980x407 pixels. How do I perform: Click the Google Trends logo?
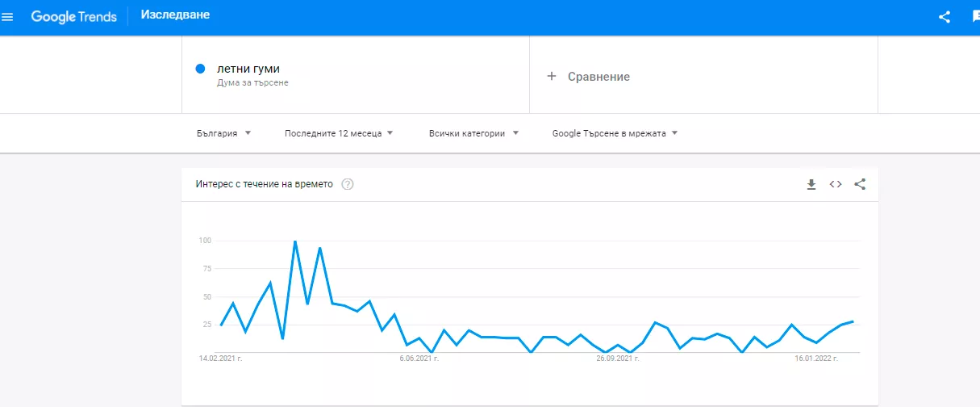(73, 17)
